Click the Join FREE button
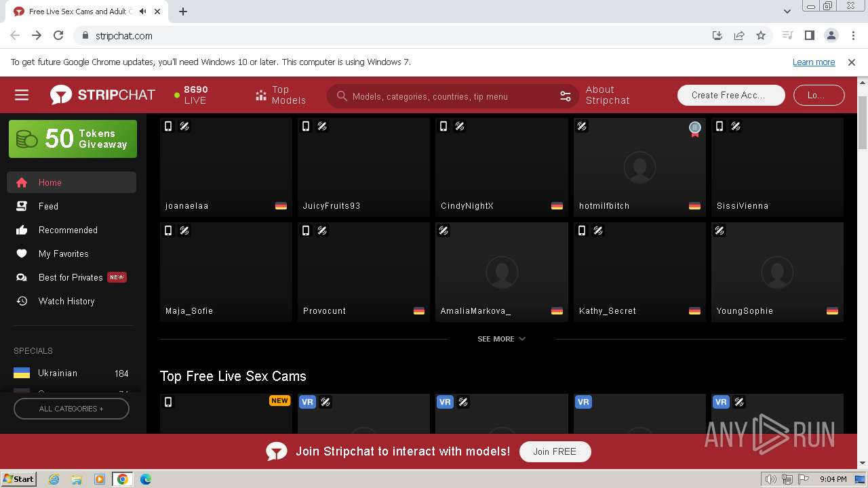The height and width of the screenshot is (488, 868). [x=555, y=451]
